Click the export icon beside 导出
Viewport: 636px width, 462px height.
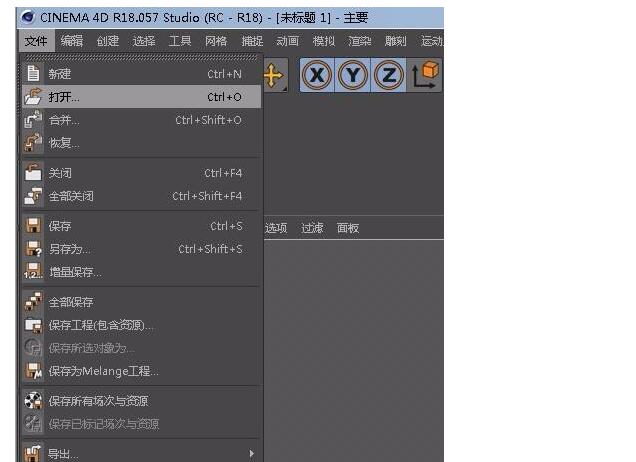tap(33, 453)
